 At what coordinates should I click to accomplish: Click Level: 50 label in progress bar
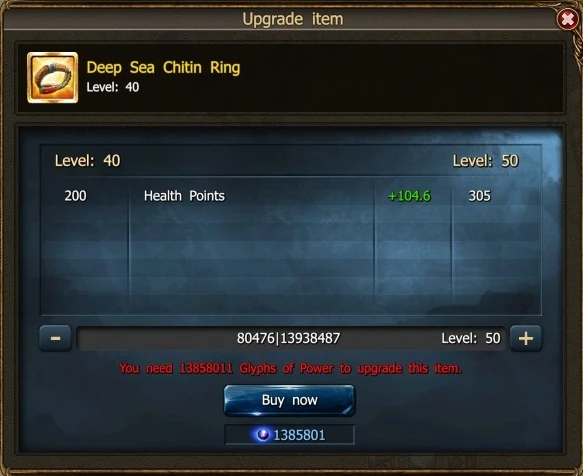click(471, 338)
